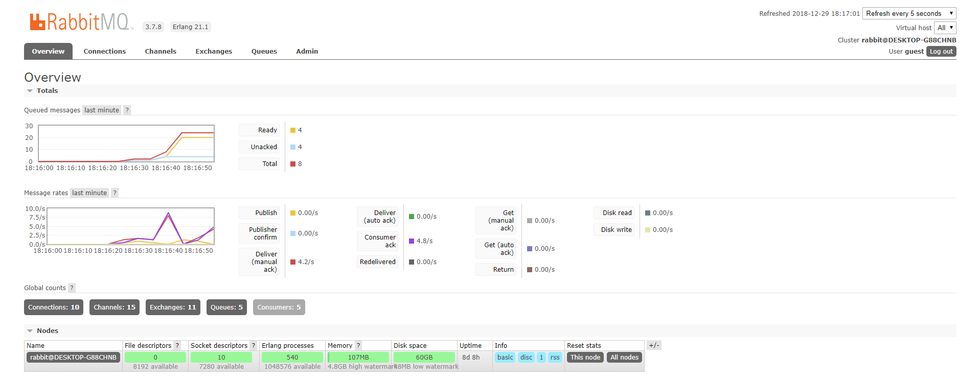Open help for Global counts
Screen dimensions: 980x380
[72, 288]
